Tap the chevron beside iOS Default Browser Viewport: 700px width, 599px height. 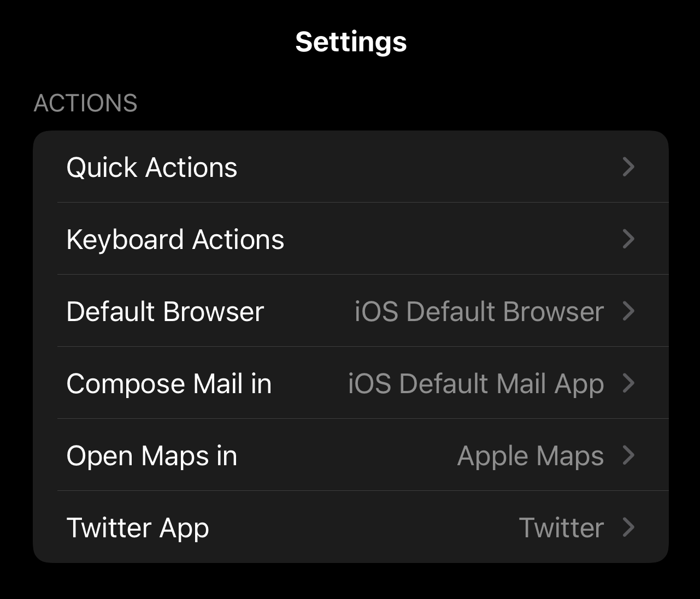point(628,311)
